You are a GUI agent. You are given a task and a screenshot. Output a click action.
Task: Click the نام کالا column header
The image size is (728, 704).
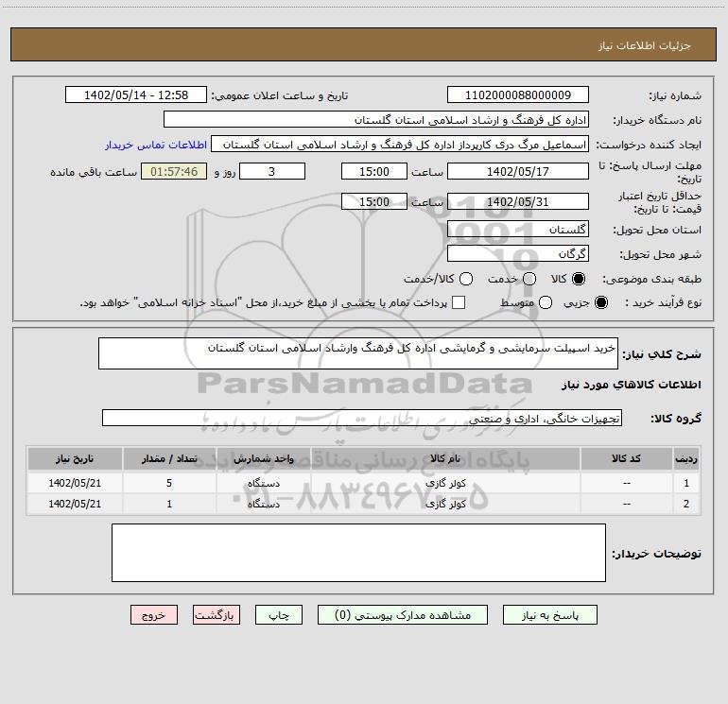point(445,458)
